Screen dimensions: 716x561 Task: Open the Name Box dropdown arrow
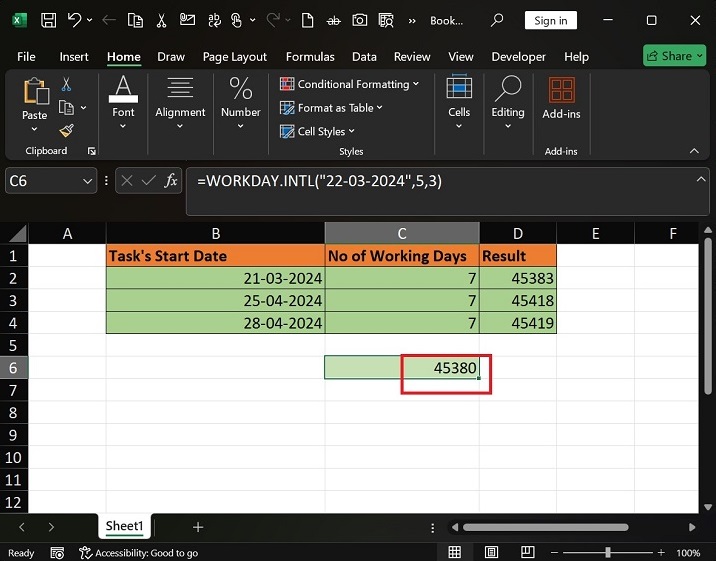[x=87, y=181]
